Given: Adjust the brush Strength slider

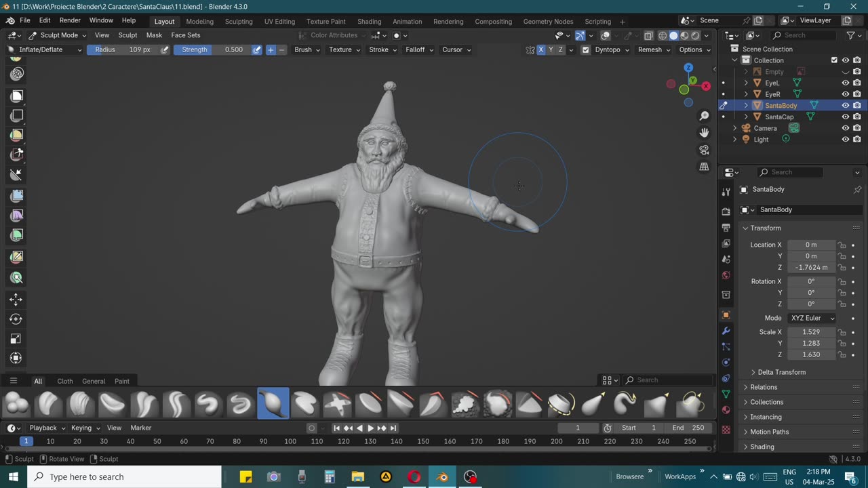Looking at the screenshot, I should coord(212,49).
